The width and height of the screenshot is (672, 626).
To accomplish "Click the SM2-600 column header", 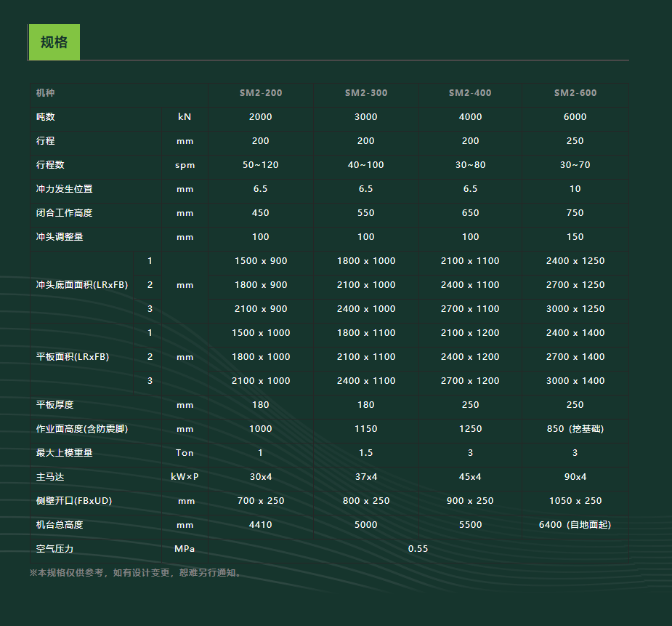I will point(575,93).
